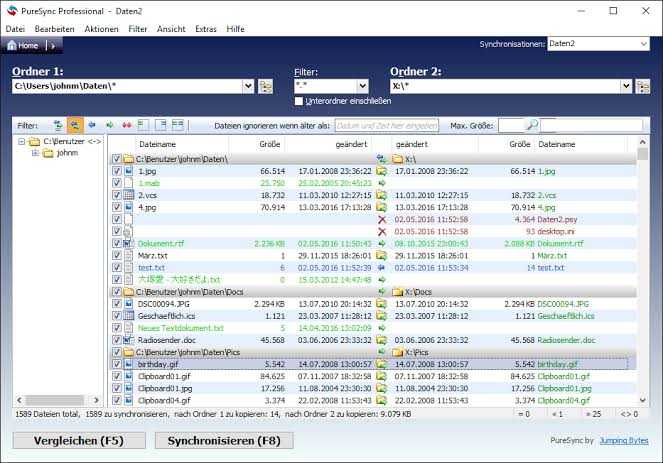Screen dimensions: 663x463
Task: Uncheck the checkbox next to 1.jpg
Action: [117, 171]
